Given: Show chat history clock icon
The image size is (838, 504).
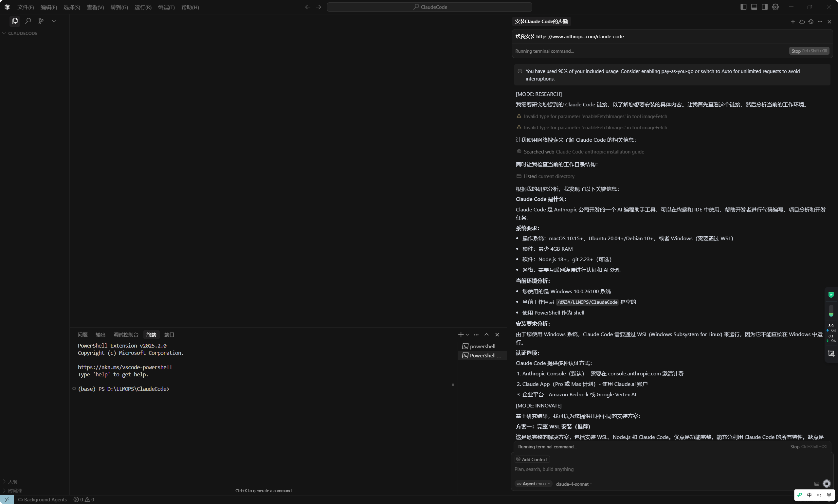Looking at the screenshot, I should [x=811, y=22].
